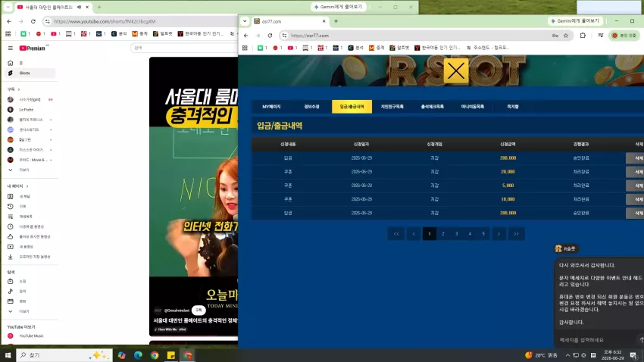The image size is (644, 362).
Task: Delete the 5,000 coupon row
Action: click(x=635, y=186)
